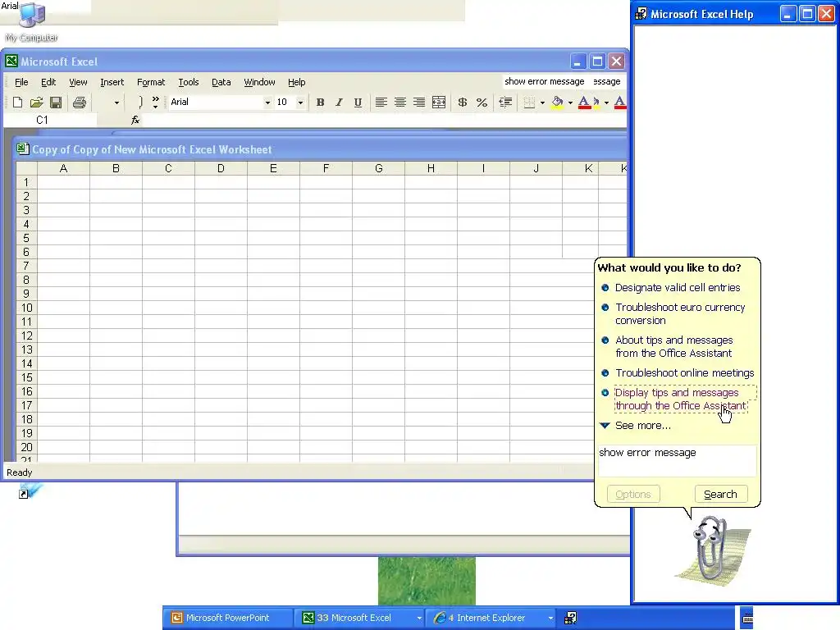Screen dimensions: 840x630
Task: Select column A header
Action: (63, 168)
